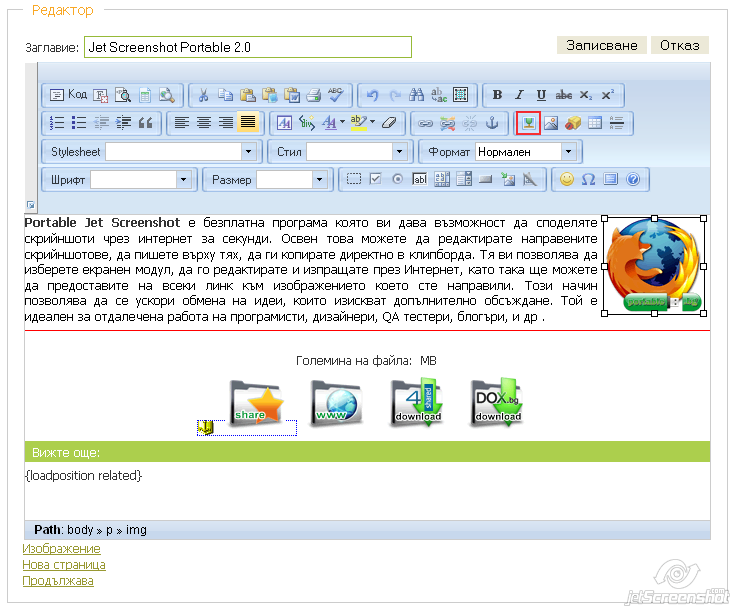Pick highlight color with the ab marker icon
This screenshot has height=611, width=735.
(359, 123)
